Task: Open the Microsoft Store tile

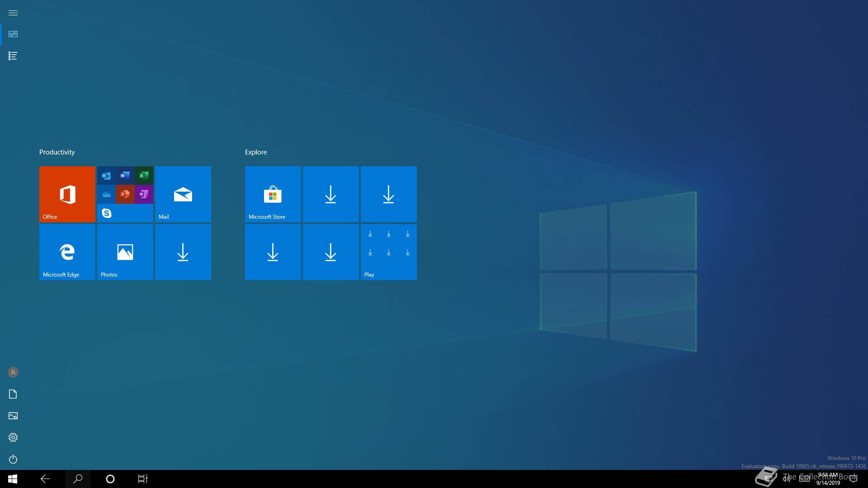Action: click(273, 194)
